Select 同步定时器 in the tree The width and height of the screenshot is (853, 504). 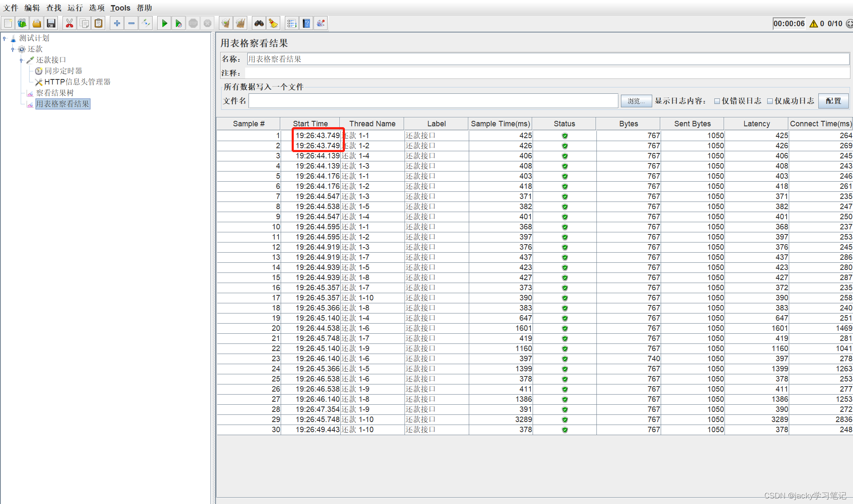[63, 71]
